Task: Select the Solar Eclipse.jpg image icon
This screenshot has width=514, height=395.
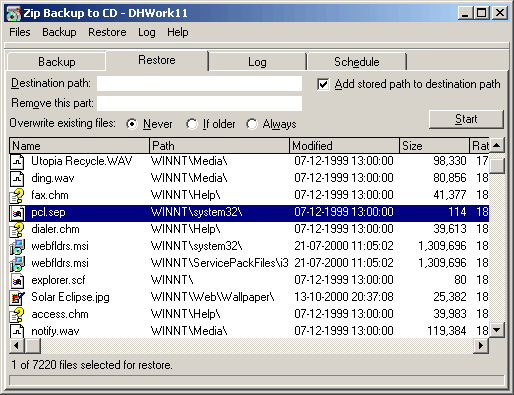Action: (x=17, y=298)
